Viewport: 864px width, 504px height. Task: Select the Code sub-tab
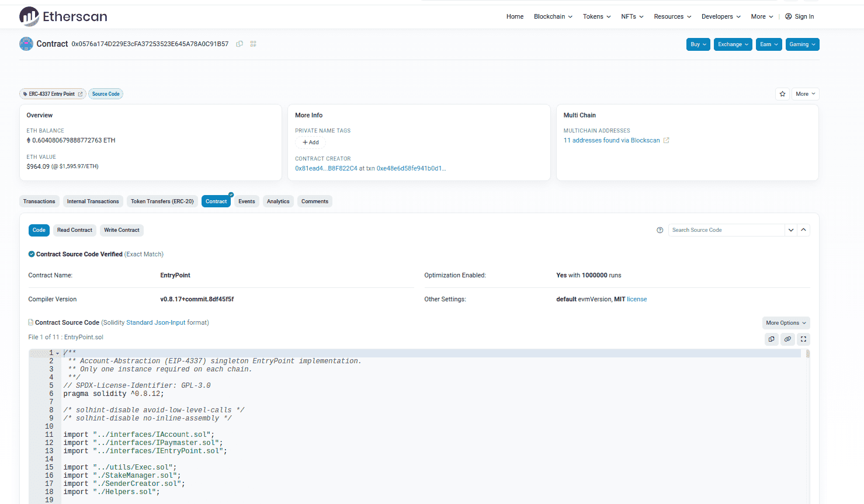pyautogui.click(x=39, y=230)
